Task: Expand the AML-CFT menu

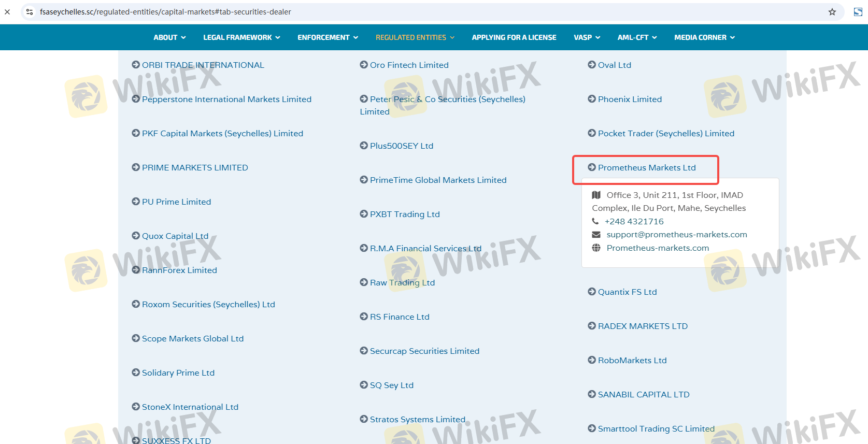Action: click(637, 37)
